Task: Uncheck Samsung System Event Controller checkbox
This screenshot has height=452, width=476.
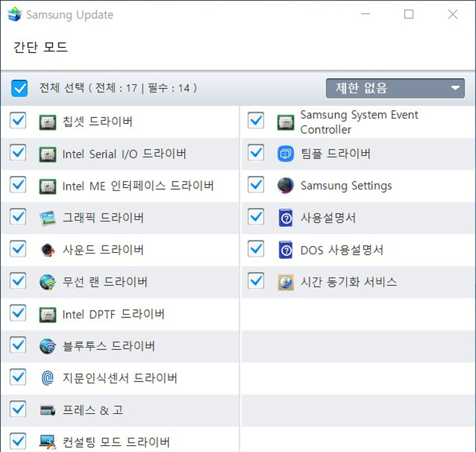Action: coord(256,121)
